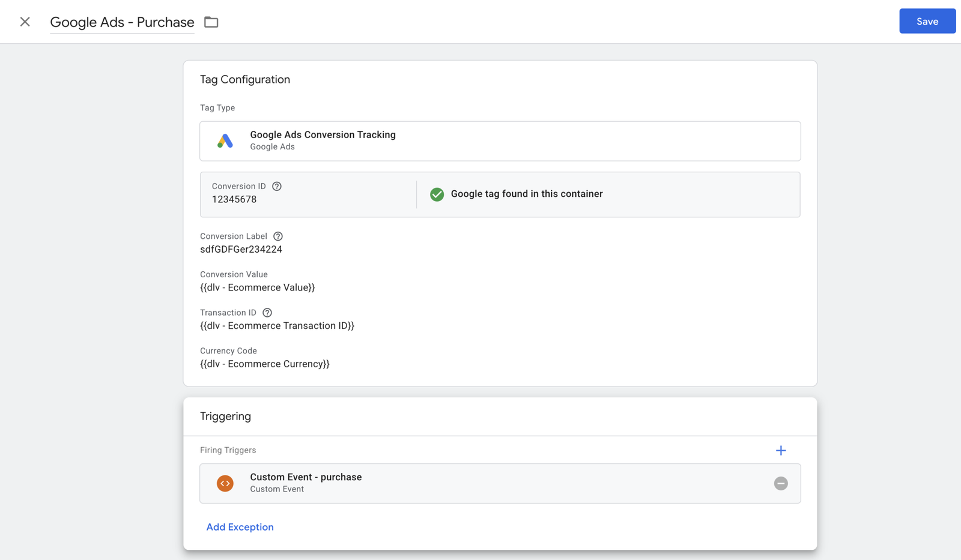Save the Google Ads - Purchase tag

tap(927, 21)
